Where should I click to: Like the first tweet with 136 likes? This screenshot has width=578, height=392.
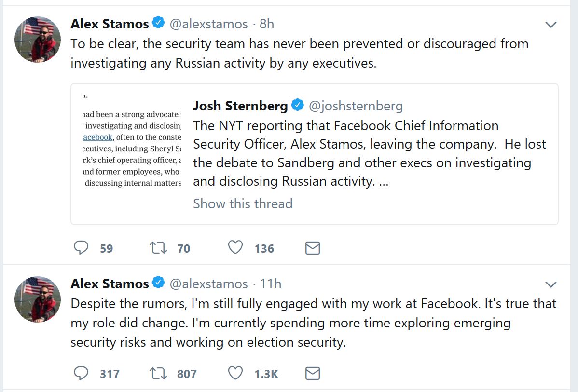235,248
